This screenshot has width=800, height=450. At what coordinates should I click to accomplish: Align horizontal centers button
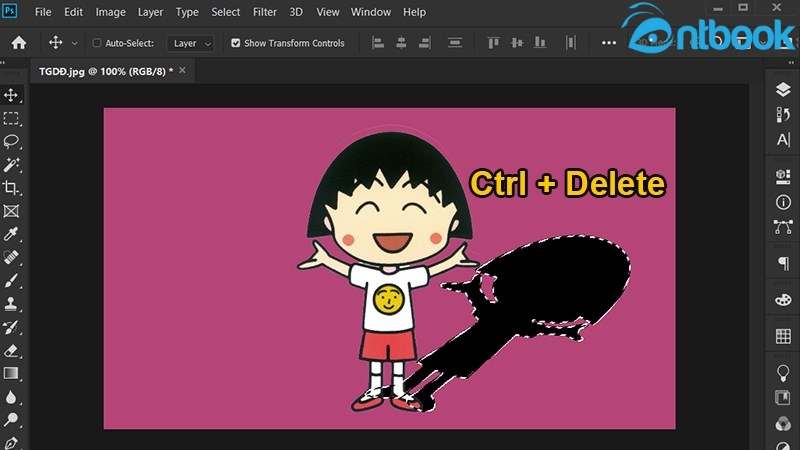tap(401, 43)
